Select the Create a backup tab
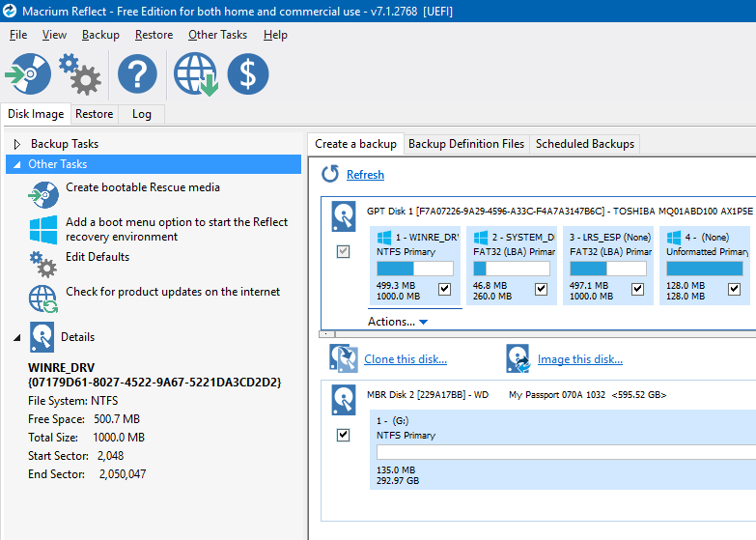756x540 pixels. [355, 144]
